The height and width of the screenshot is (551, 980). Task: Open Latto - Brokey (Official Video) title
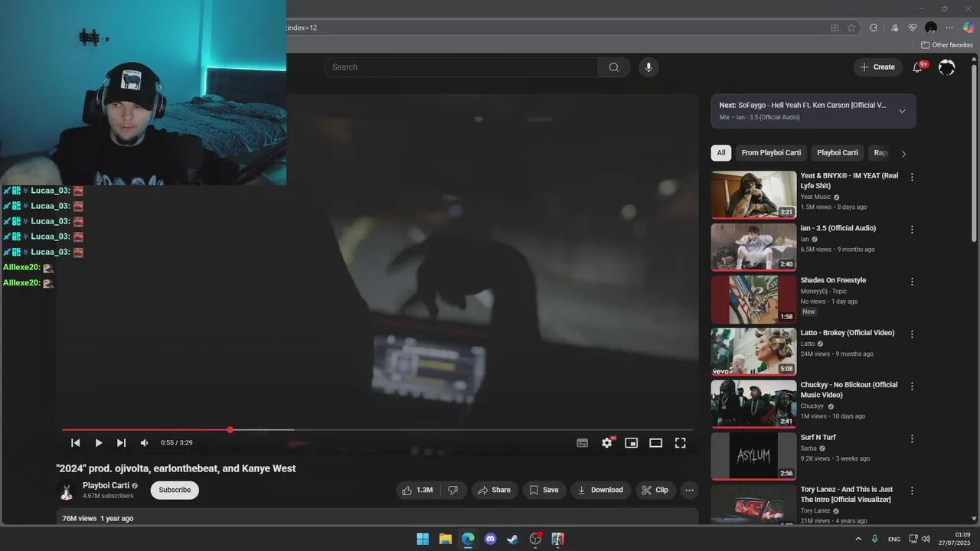tap(848, 333)
